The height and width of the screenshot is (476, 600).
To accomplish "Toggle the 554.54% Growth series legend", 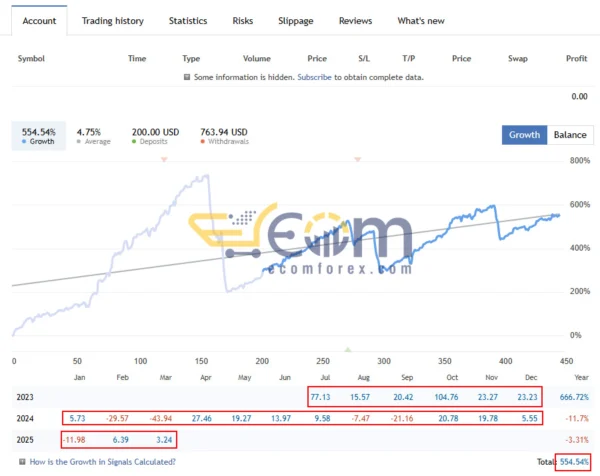I will coord(38,136).
